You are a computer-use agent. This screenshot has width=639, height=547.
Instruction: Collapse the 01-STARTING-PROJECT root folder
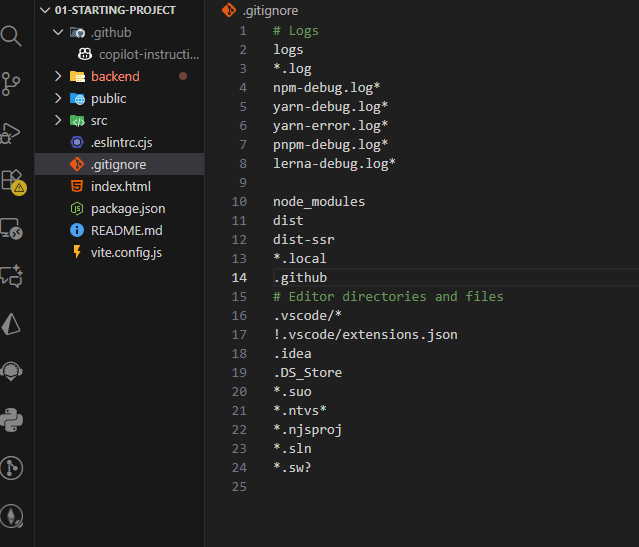tap(44, 10)
